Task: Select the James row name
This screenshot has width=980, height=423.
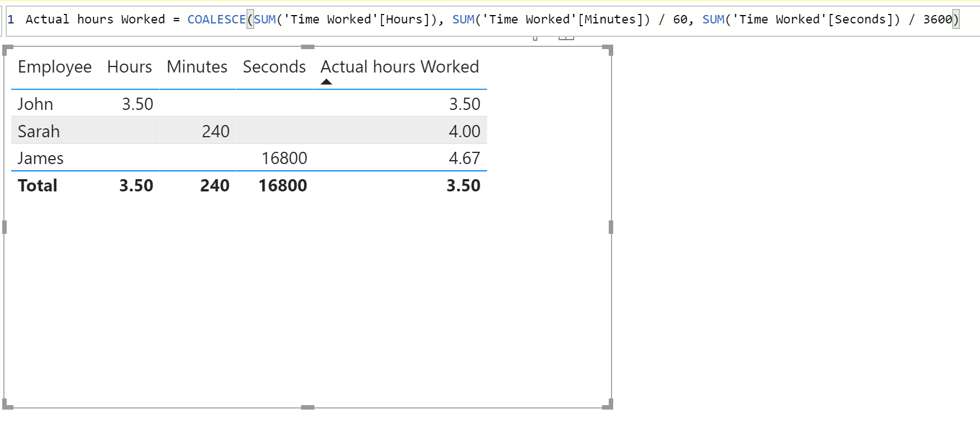Action: pos(41,158)
